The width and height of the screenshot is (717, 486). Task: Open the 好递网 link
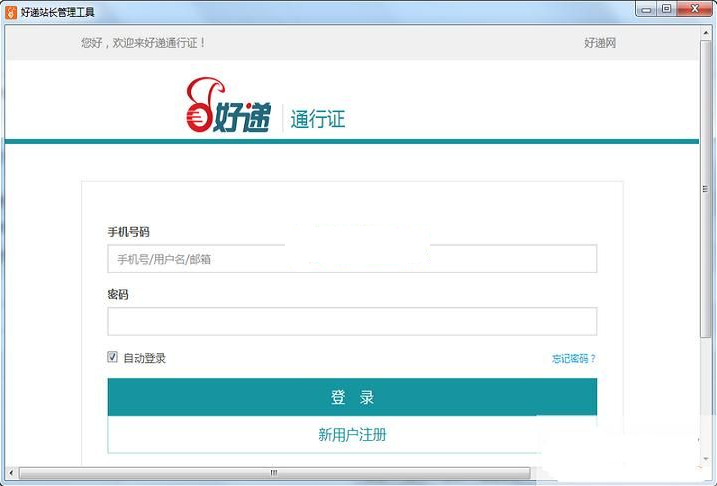600,43
